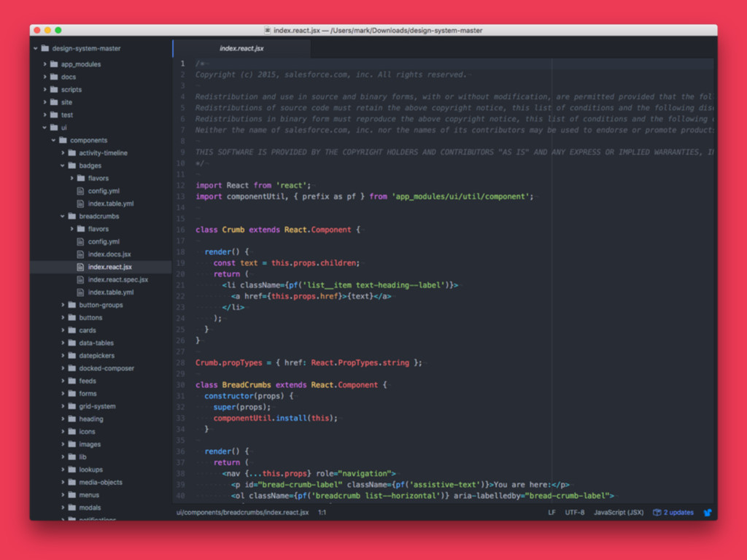Click the file icon in the title bar
This screenshot has height=560, width=747.
point(267,30)
